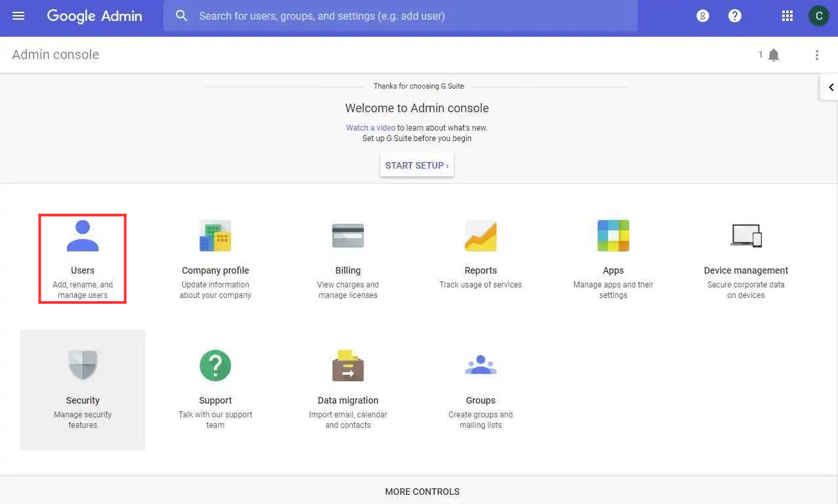Open the Security shield icon
The image size is (838, 504).
pos(83,365)
